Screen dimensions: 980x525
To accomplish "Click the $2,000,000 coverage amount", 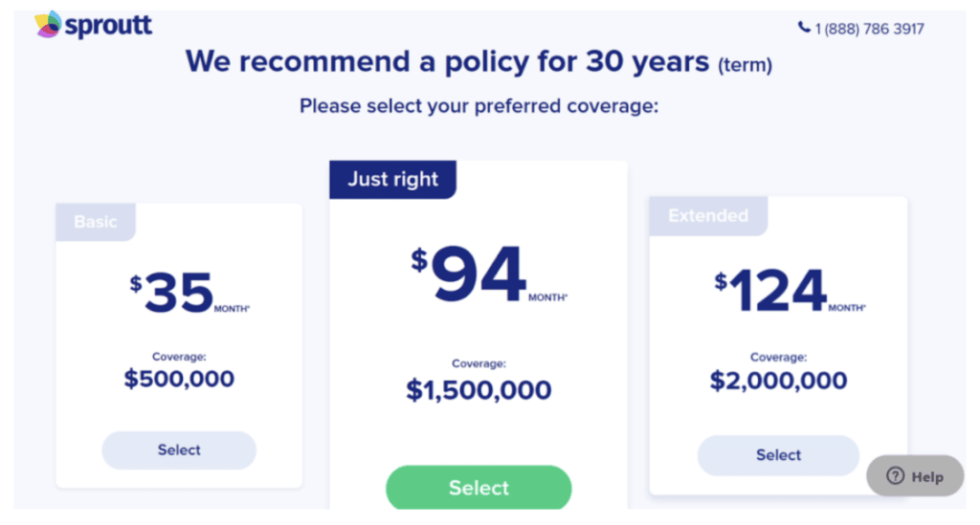I will click(x=778, y=381).
